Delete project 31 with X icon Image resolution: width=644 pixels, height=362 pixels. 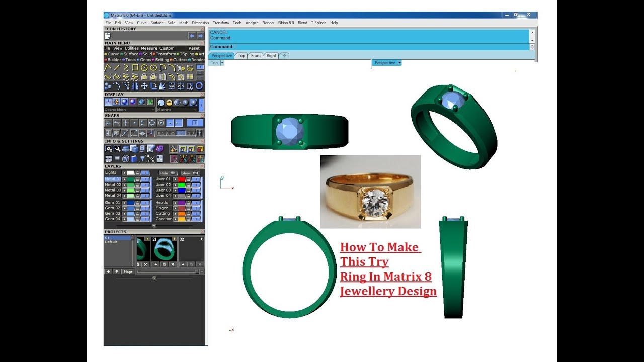point(173,264)
